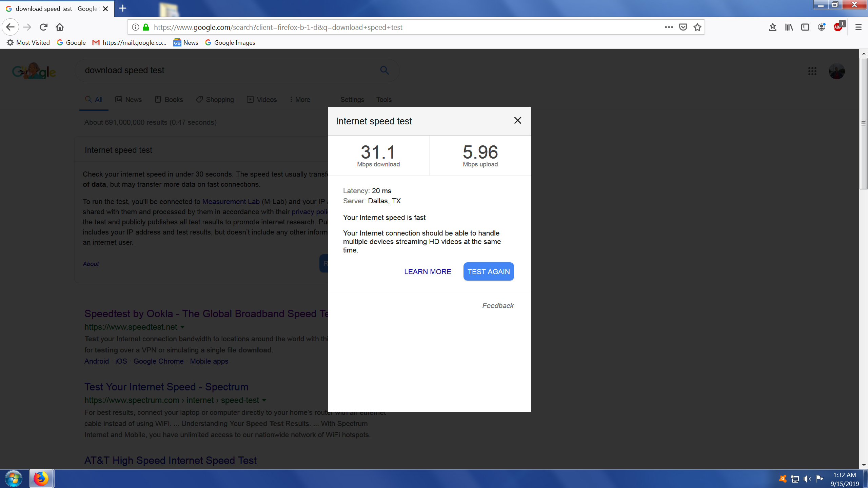Go to the Firefox home page
Screen dimensions: 868x488
click(x=60, y=27)
